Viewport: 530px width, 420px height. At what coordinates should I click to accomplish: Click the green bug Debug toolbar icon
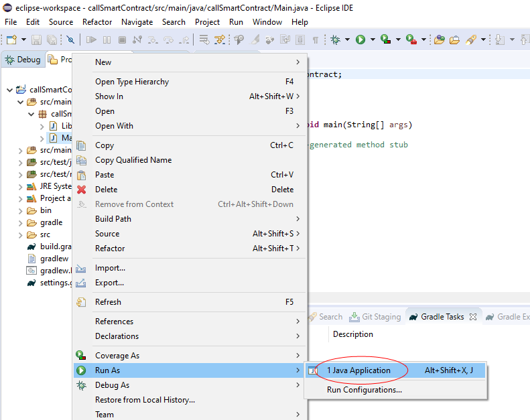pos(335,40)
